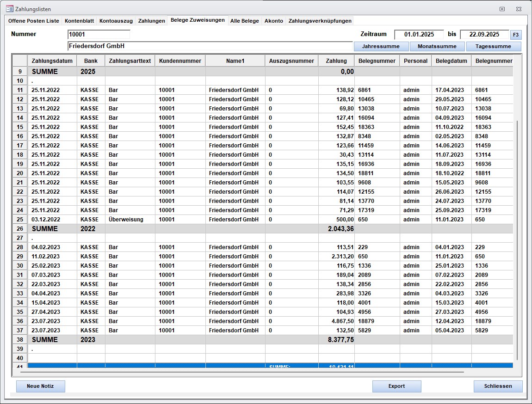Switch to the Akonto tab
This screenshot has height=404, width=532.
pos(273,21)
